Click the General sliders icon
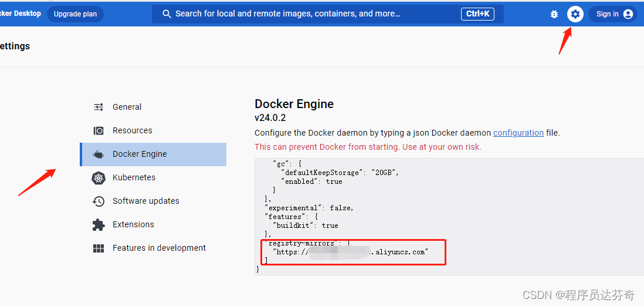Image resolution: width=644 pixels, height=306 pixels. click(x=99, y=107)
